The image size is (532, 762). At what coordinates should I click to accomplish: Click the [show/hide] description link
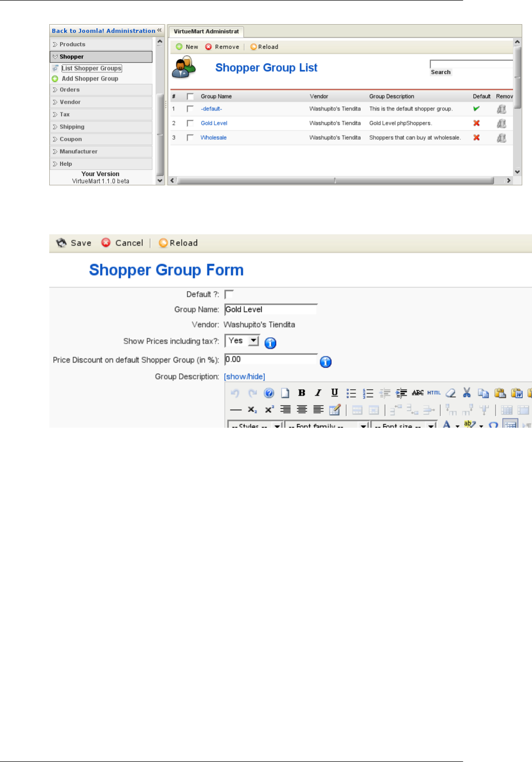[x=245, y=376]
